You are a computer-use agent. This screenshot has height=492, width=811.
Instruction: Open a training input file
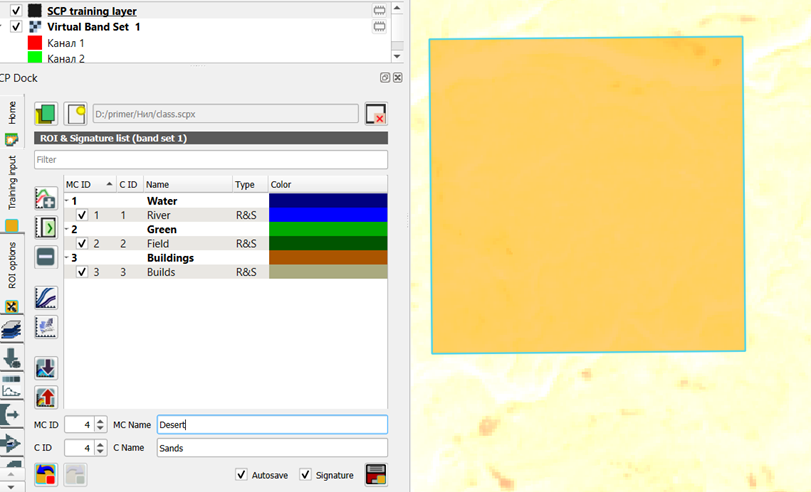[x=46, y=114]
